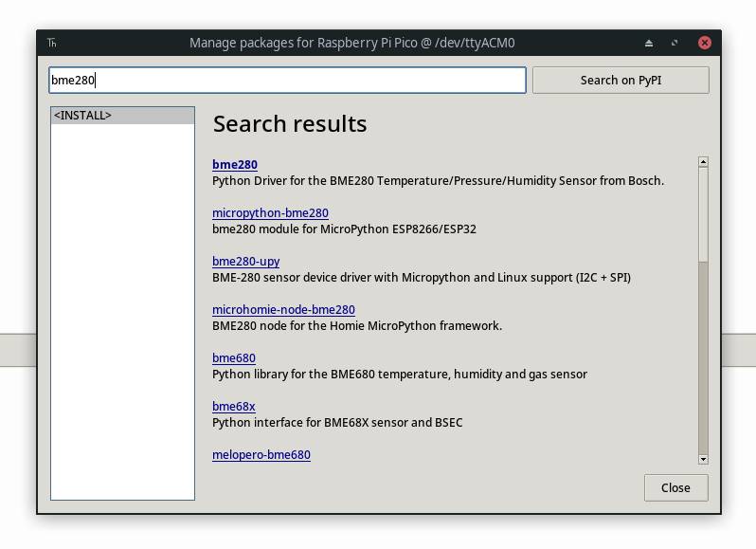Click the shade-window triangle icon
Image resolution: width=756 pixels, height=549 pixels.
click(x=649, y=43)
